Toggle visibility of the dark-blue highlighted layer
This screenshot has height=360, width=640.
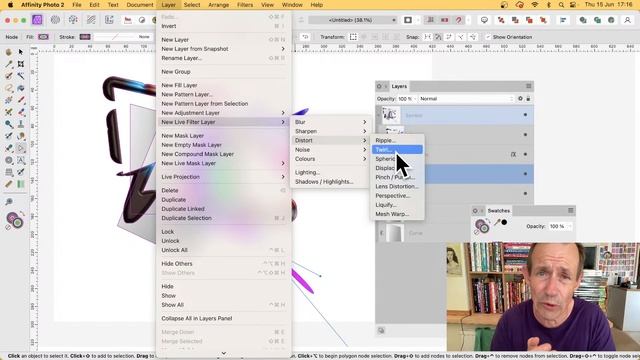pos(525,174)
